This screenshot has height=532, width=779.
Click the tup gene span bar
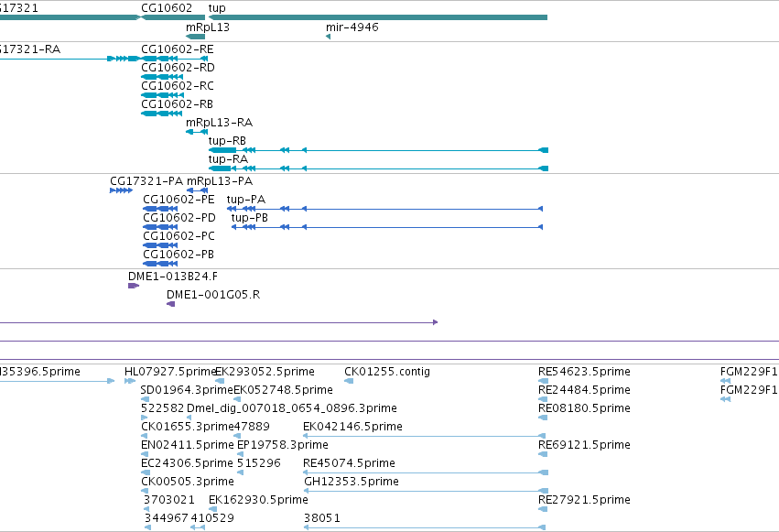(377, 17)
